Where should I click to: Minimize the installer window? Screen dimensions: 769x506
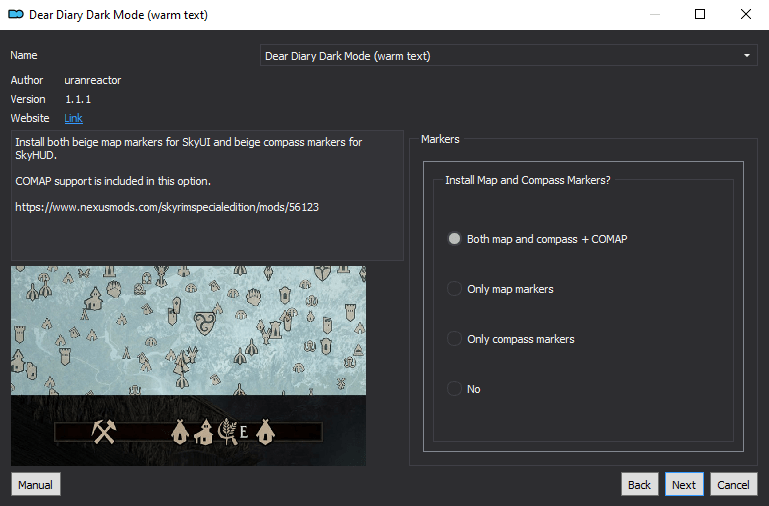[655, 14]
